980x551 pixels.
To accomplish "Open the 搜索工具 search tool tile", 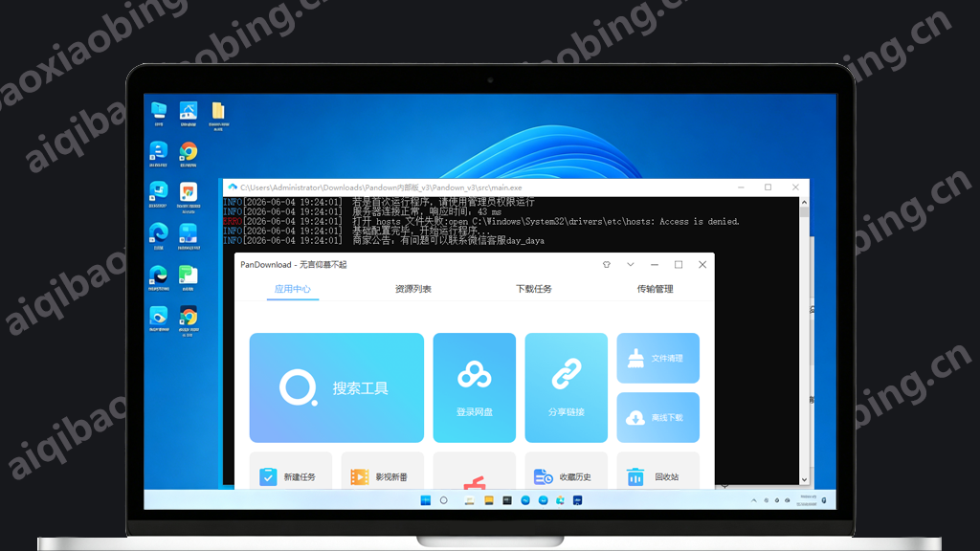I will (336, 387).
